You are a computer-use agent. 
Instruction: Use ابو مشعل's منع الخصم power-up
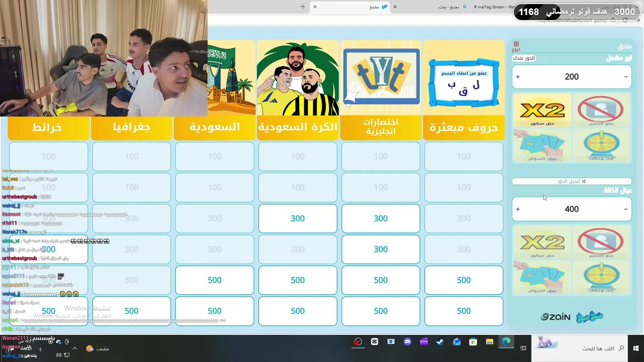coord(600,110)
